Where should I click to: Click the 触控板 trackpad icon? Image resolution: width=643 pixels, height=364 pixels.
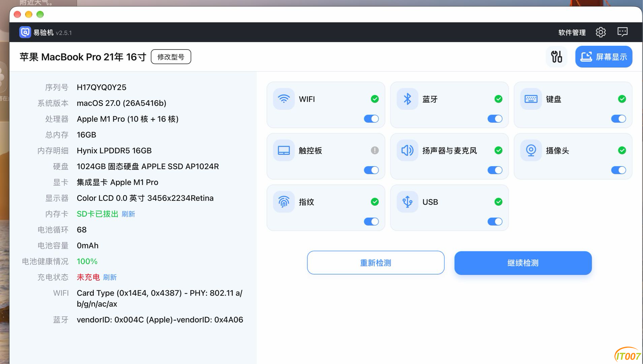pyautogui.click(x=284, y=150)
